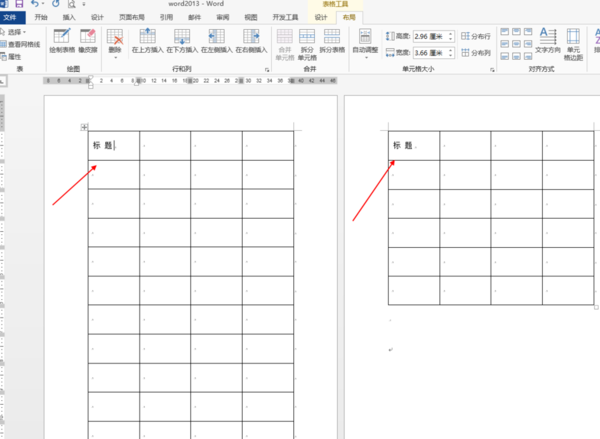The image size is (600, 439).
Task: Click the 高度 (Height) value field
Action: point(430,36)
